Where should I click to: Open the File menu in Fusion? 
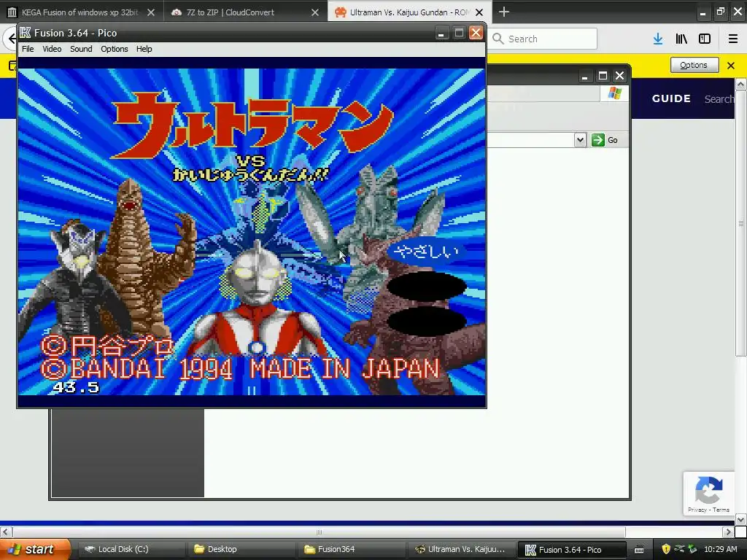coord(28,49)
